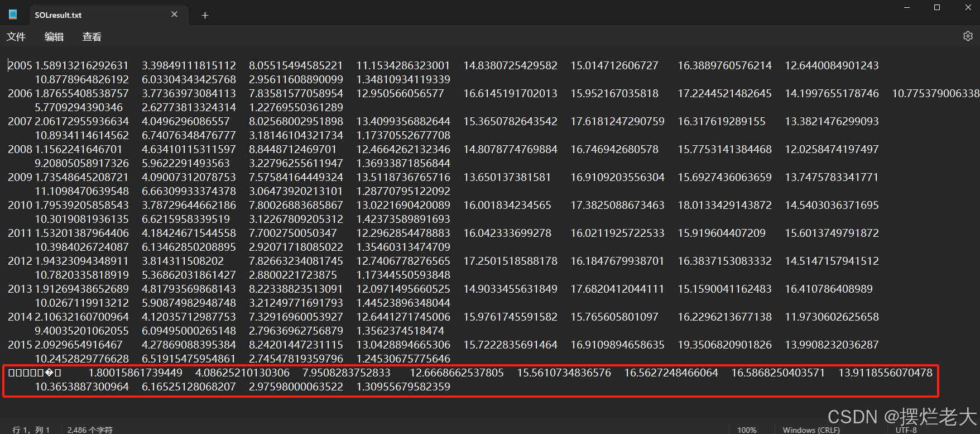Click the year 2015 text
The width and height of the screenshot is (980, 434).
(20, 345)
